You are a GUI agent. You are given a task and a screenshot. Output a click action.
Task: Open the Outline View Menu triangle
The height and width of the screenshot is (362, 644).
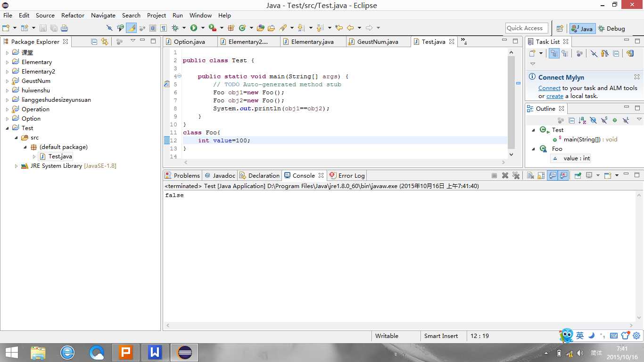point(639,119)
